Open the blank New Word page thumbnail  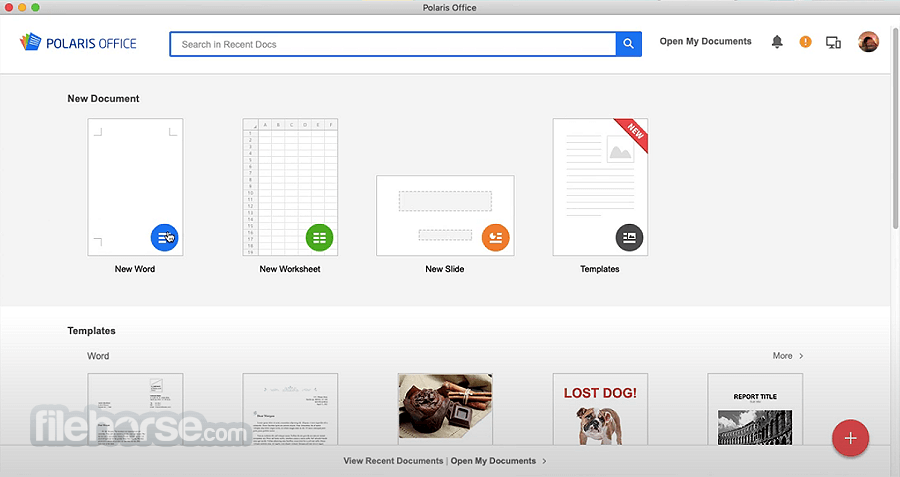point(135,187)
